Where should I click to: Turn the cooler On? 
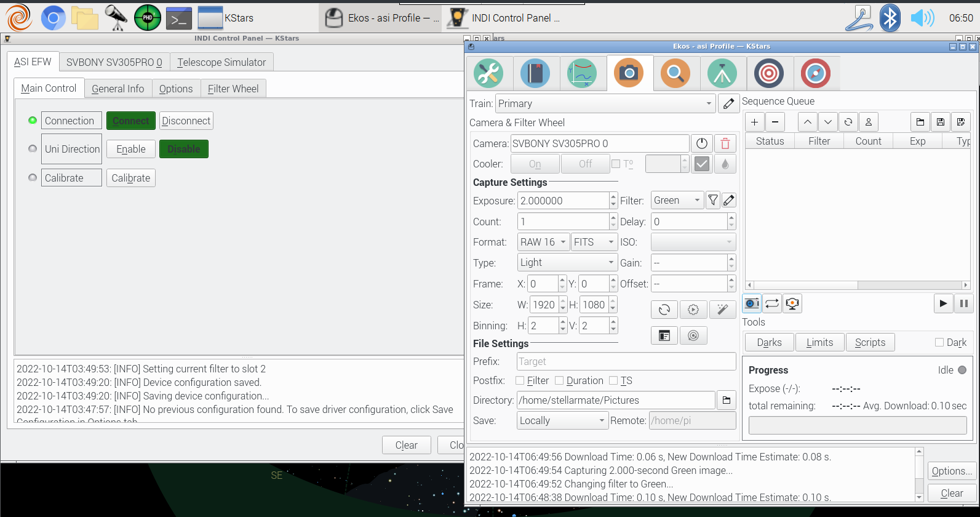tap(535, 164)
